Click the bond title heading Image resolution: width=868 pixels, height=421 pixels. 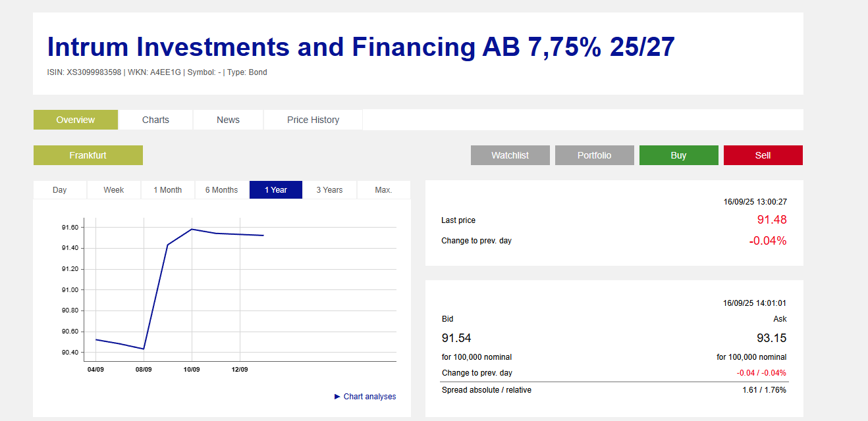pos(361,47)
